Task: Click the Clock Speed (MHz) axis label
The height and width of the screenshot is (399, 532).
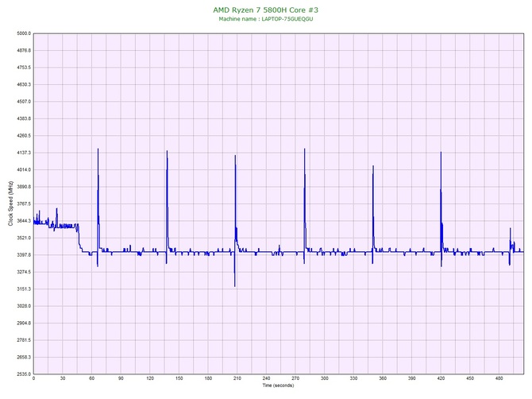Action: pyautogui.click(x=10, y=203)
